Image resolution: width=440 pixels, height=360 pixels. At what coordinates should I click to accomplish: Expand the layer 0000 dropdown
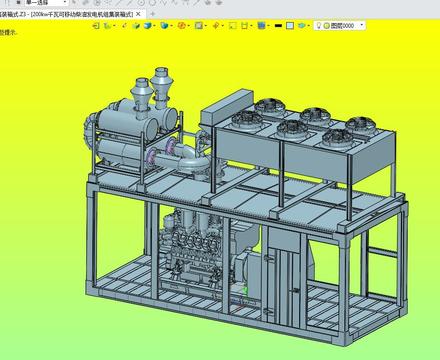[x=362, y=25]
